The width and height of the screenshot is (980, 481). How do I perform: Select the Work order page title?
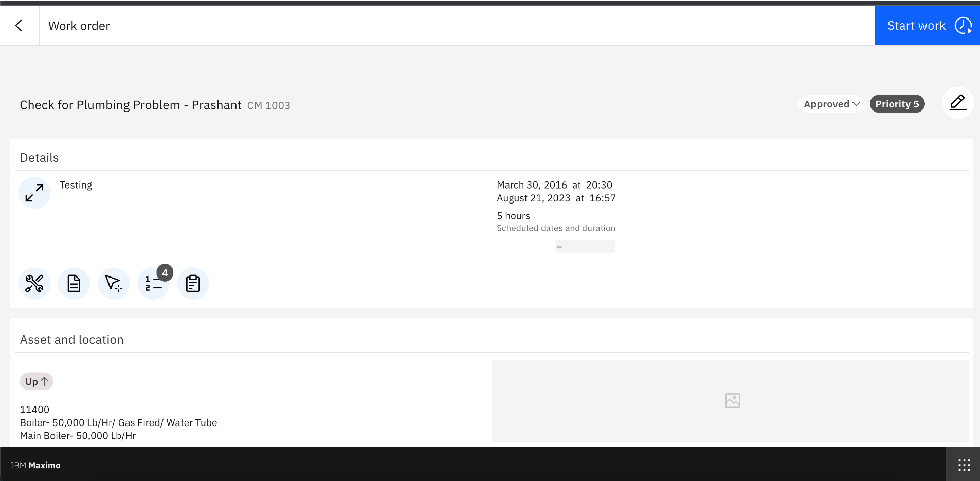[79, 26]
